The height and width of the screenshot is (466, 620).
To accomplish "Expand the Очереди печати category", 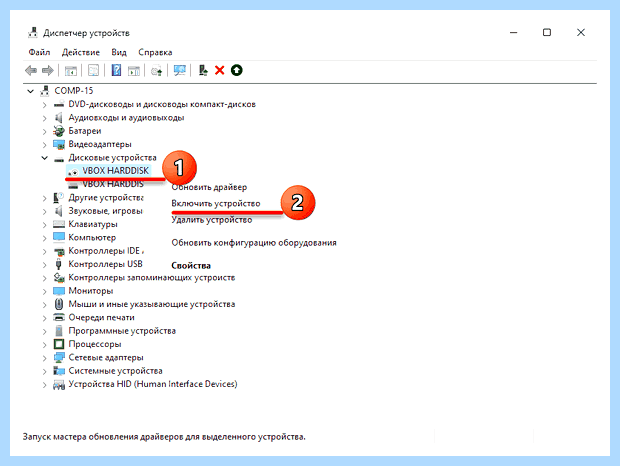I will point(45,318).
